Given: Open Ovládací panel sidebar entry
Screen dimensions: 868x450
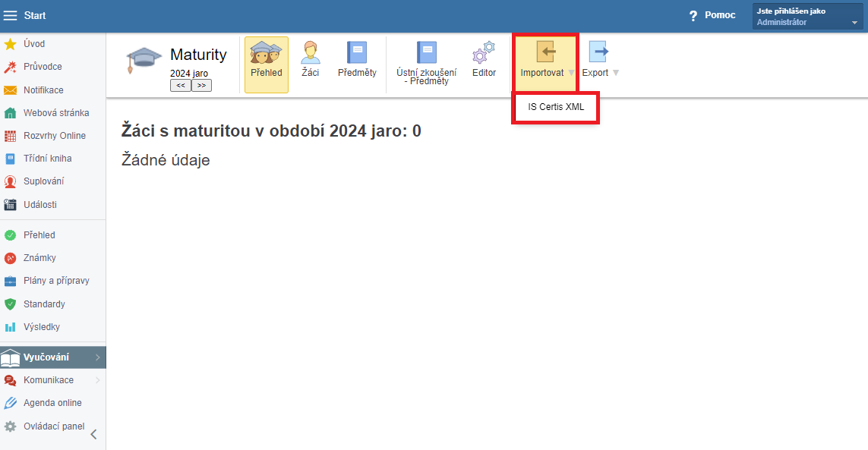Looking at the screenshot, I should tap(52, 426).
